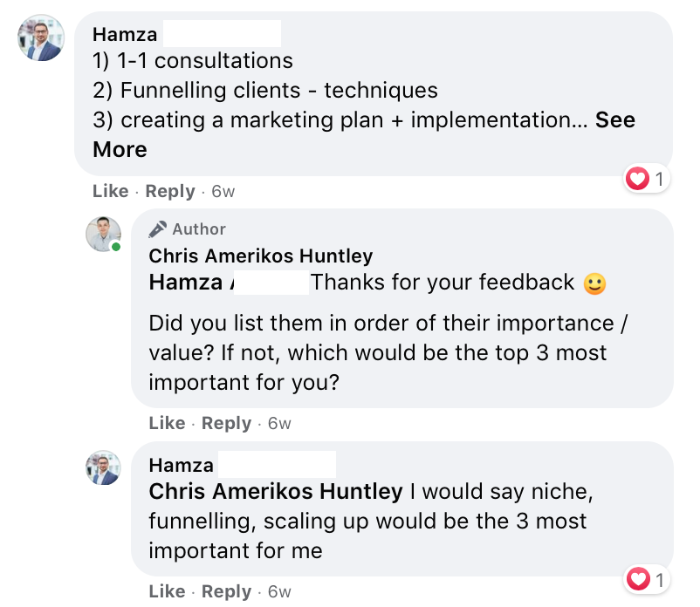The image size is (700, 607).
Task: Click the 6w timestamp under top comment
Action: (x=223, y=191)
